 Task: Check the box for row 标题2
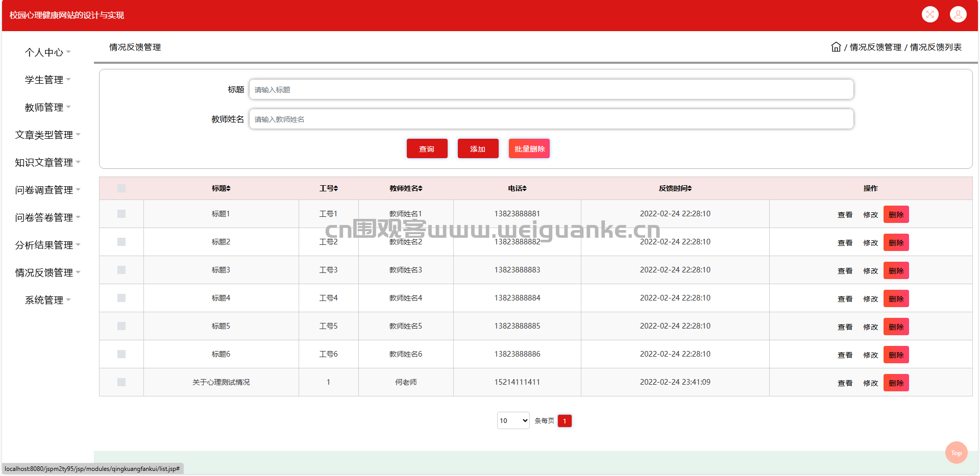121,242
